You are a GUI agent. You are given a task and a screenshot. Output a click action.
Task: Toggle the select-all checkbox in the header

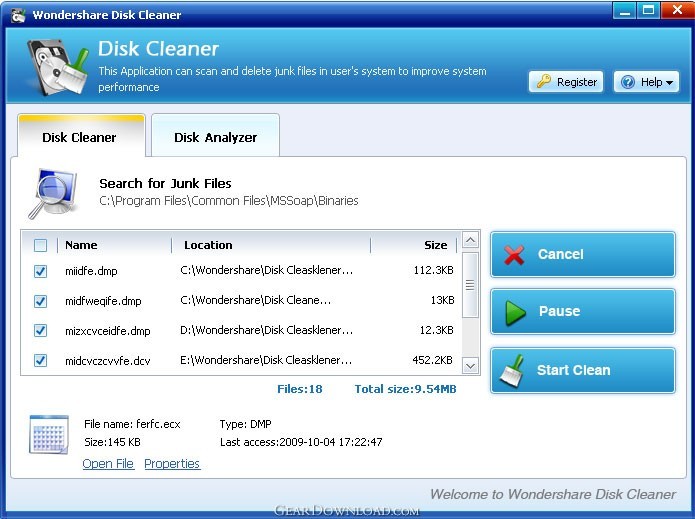[x=40, y=245]
